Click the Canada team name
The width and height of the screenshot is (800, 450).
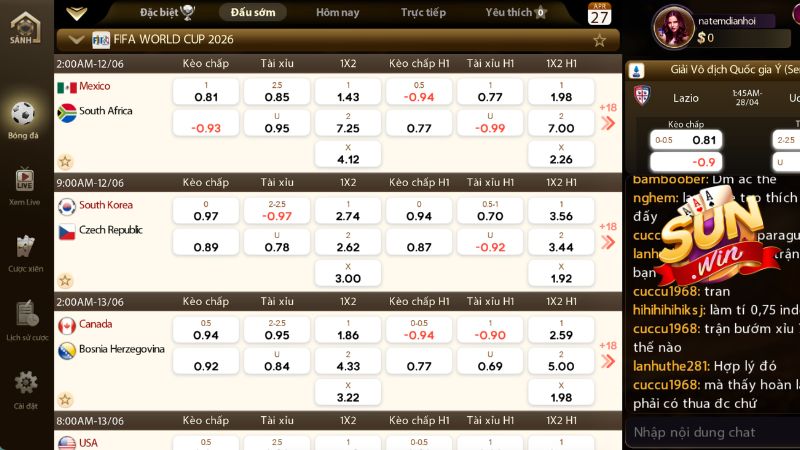pos(95,324)
